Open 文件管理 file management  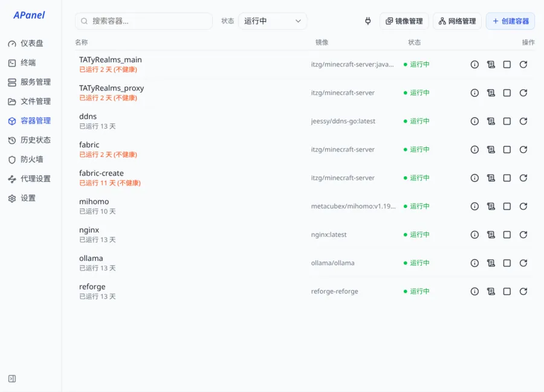coord(31,101)
